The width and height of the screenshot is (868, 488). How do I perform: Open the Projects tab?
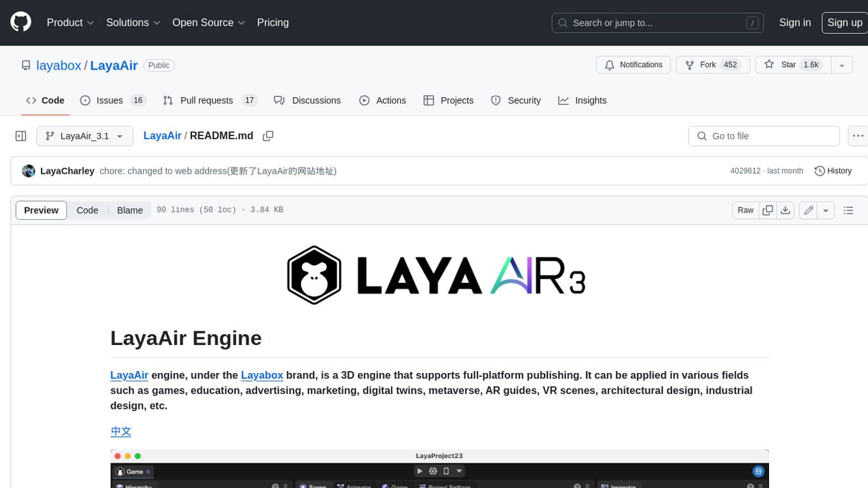click(x=449, y=100)
